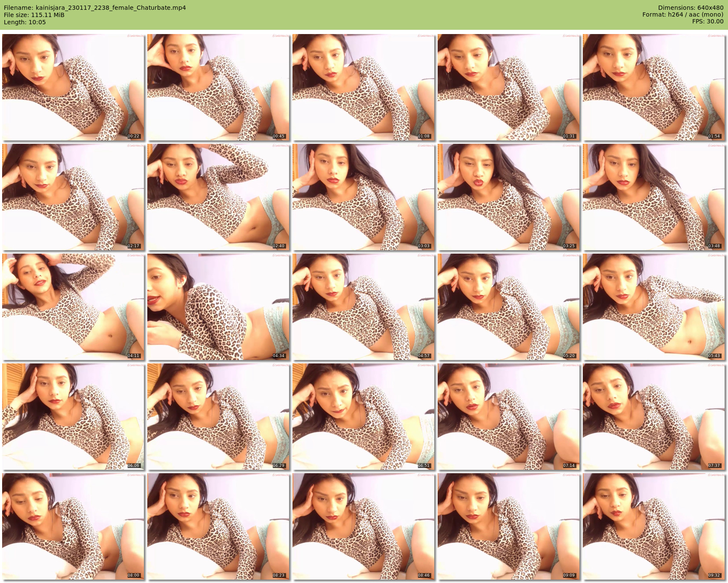Click the Length 10:05 text
Image resolution: width=728 pixels, height=583 pixels.
(25, 22)
